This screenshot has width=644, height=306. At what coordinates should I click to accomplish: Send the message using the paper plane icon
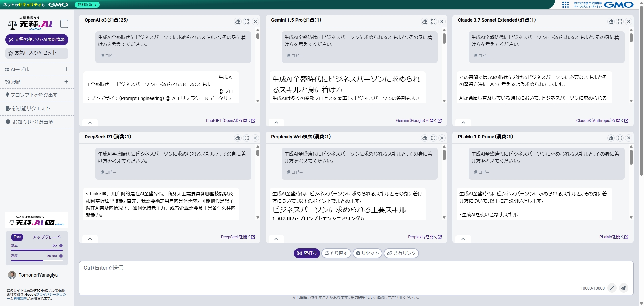click(x=623, y=288)
